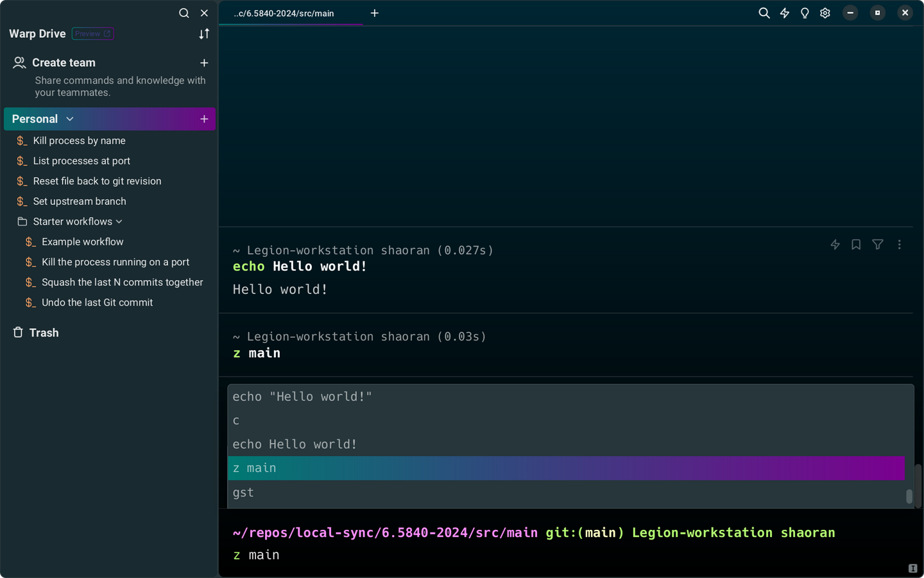Select history entry gst
Image resolution: width=924 pixels, height=578 pixels.
566,493
